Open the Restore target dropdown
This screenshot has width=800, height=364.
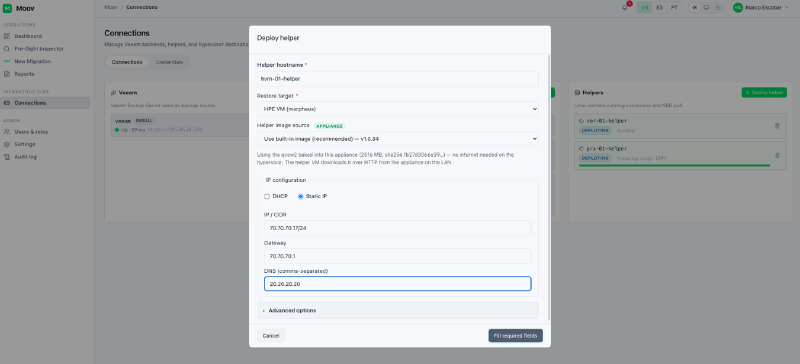(x=397, y=109)
